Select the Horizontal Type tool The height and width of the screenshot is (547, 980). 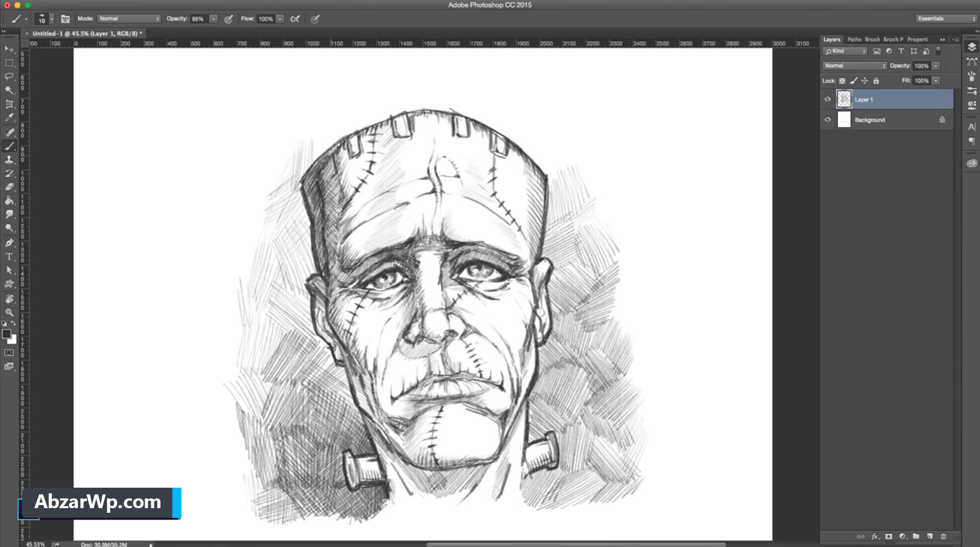[x=9, y=256]
